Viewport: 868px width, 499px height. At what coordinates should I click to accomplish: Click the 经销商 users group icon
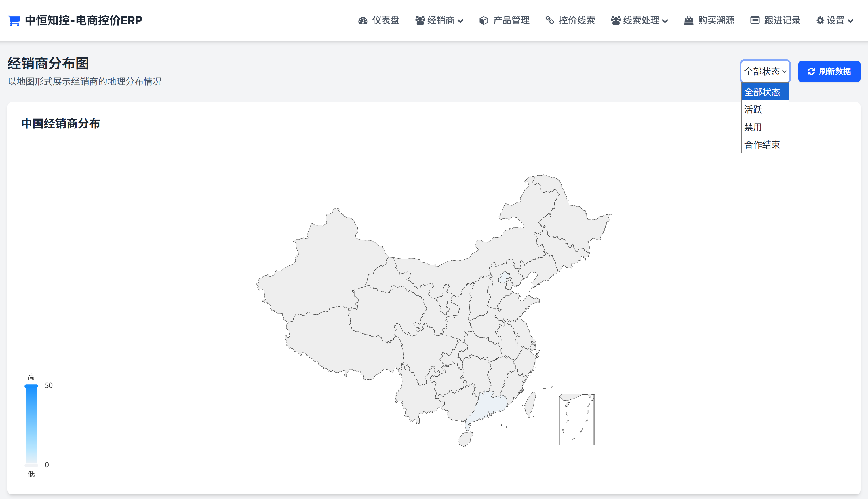[x=420, y=21]
